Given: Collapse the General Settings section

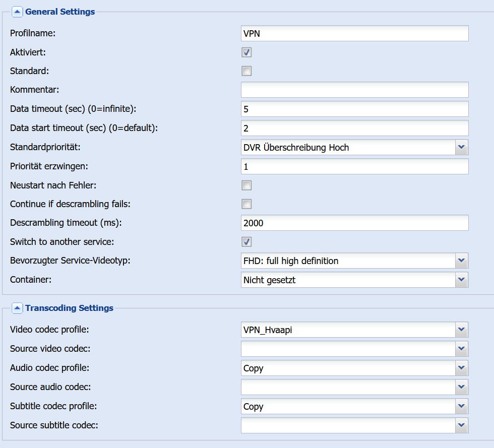Looking at the screenshot, I should click(17, 12).
